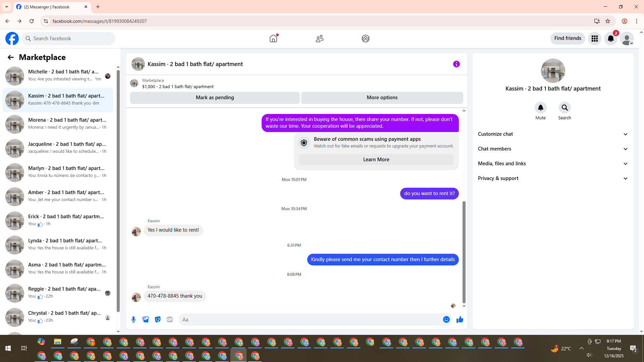Screen dimensions: 644x362
Task: Open Jacqueline's conversation
Action: pos(58,148)
